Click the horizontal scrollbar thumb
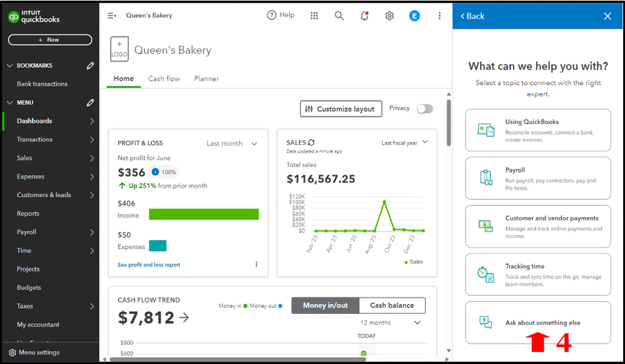The width and height of the screenshot is (625, 364). point(238,359)
